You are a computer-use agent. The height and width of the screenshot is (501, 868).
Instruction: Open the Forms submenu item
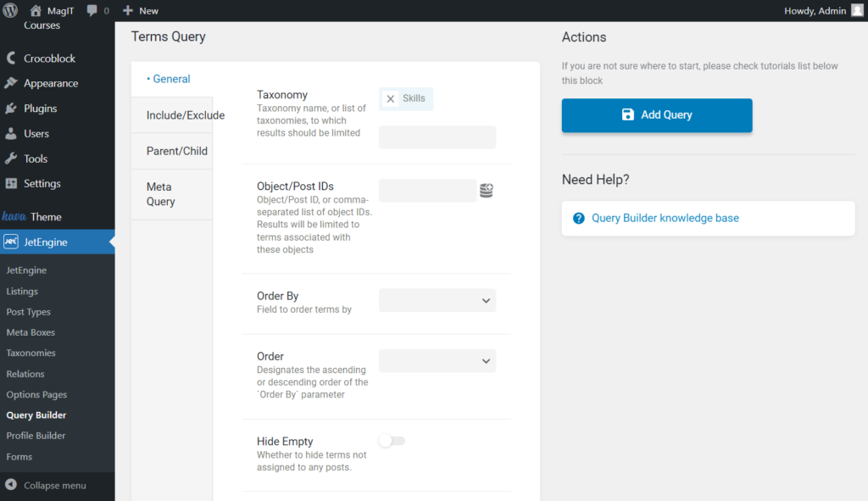[x=19, y=457]
